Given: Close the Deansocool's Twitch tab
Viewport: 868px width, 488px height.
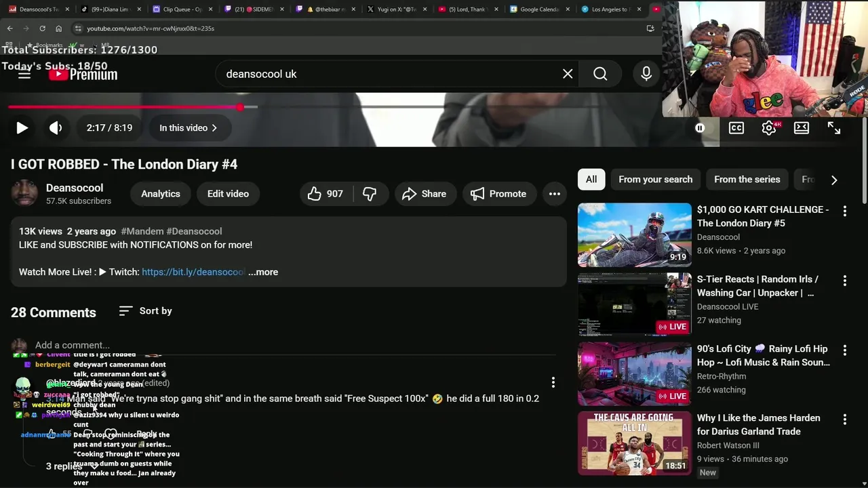Looking at the screenshot, I should (67, 9).
